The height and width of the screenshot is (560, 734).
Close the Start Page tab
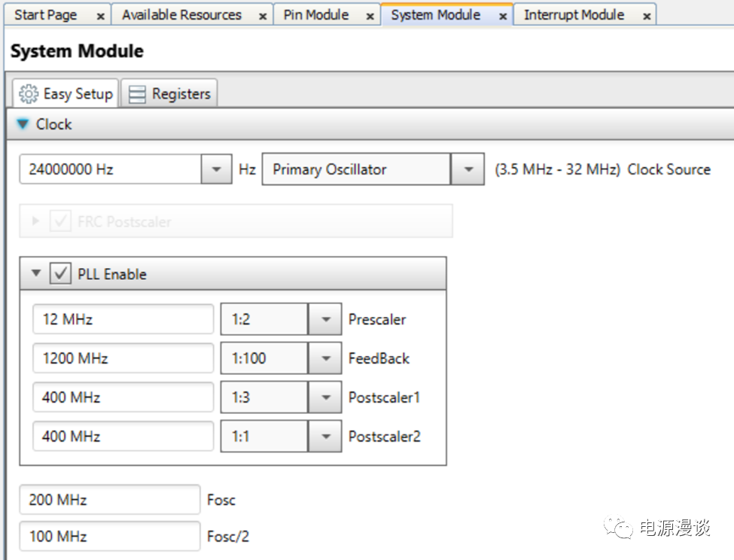pyautogui.click(x=101, y=16)
